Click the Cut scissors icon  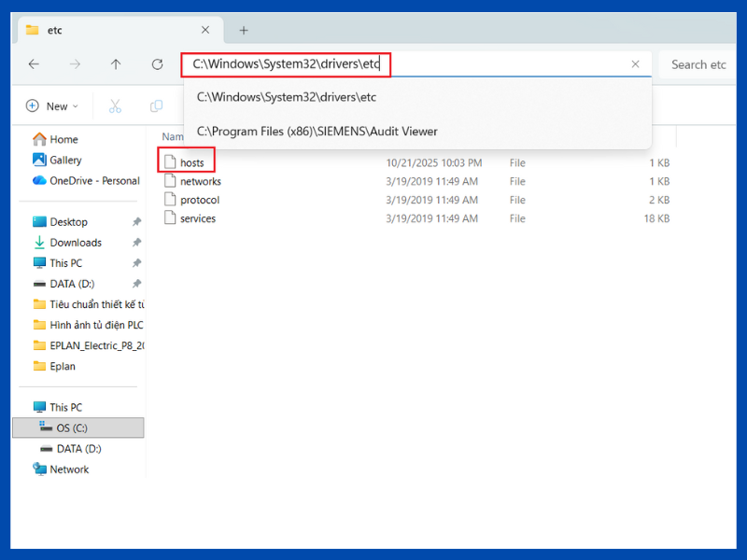point(115,106)
